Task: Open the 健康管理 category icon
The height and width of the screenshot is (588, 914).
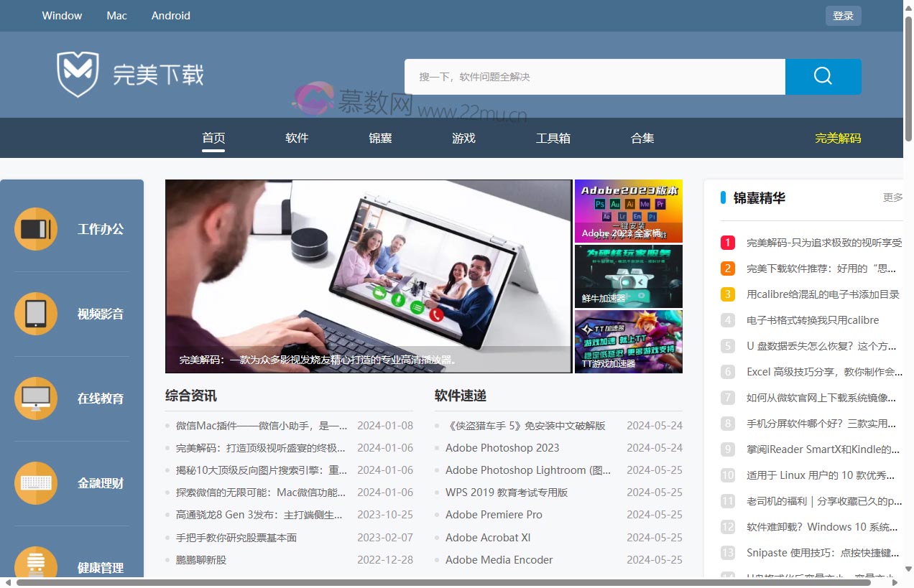Action: coord(36,564)
